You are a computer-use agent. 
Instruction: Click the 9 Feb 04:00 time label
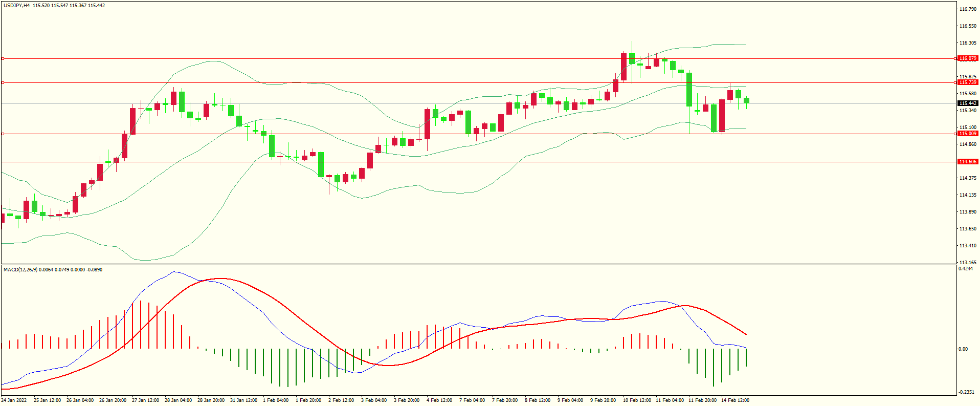click(x=571, y=400)
